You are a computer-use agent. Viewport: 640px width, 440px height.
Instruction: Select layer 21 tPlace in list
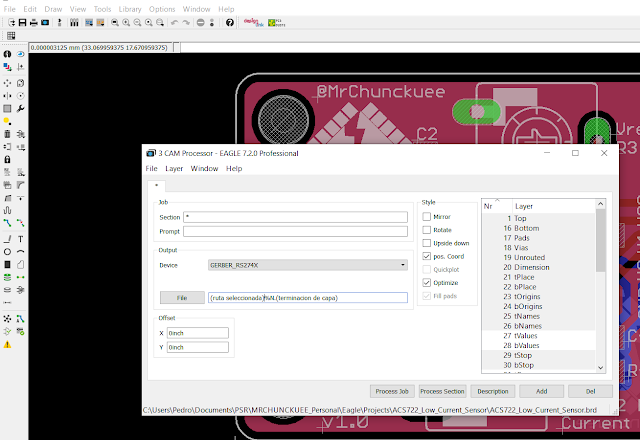pos(539,277)
